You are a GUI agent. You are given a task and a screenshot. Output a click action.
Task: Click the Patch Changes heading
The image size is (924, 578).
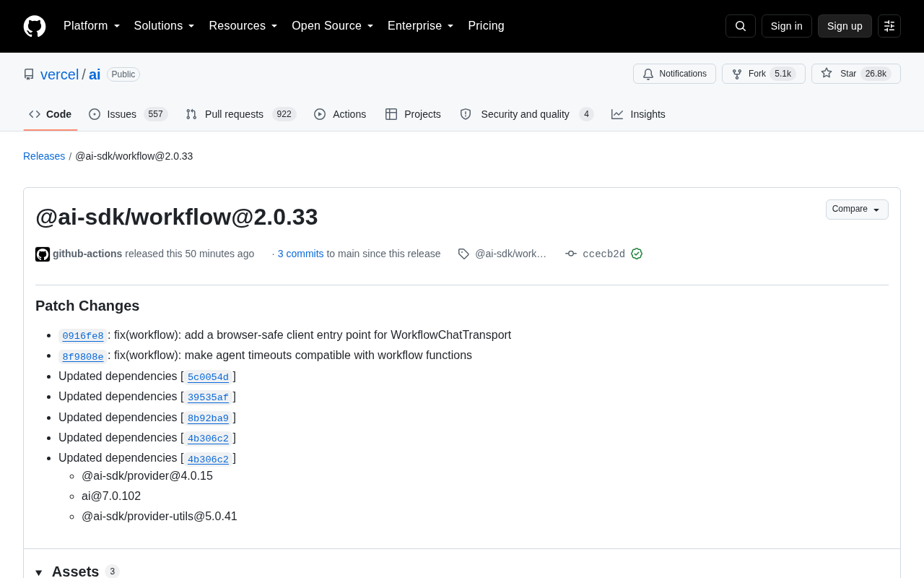tap(87, 306)
